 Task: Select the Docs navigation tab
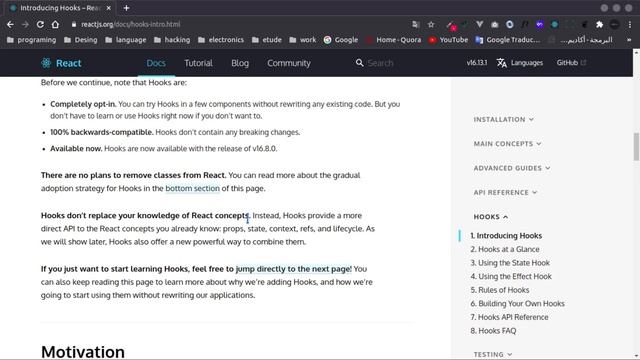(x=156, y=63)
